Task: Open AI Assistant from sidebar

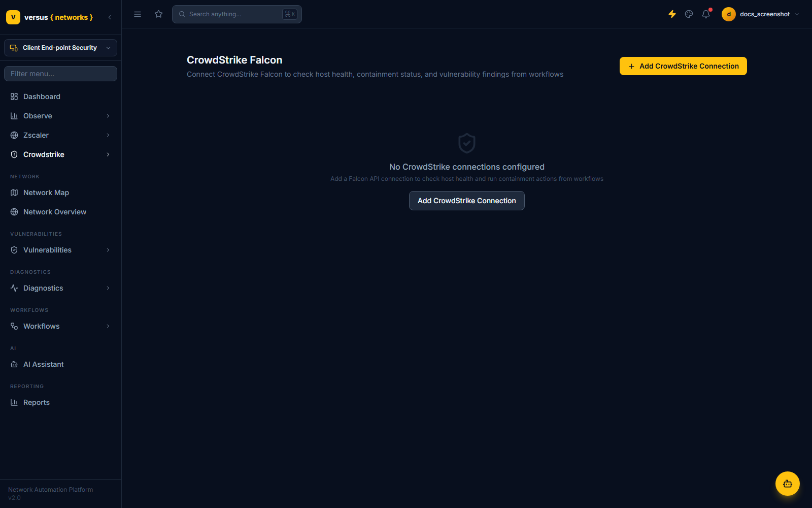Action: [x=60, y=364]
